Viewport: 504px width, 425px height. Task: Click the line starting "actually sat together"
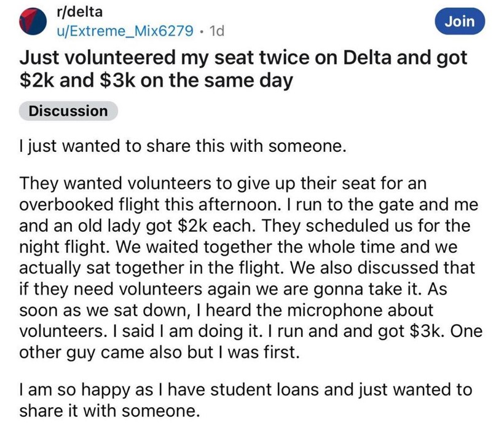pyautogui.click(x=247, y=268)
